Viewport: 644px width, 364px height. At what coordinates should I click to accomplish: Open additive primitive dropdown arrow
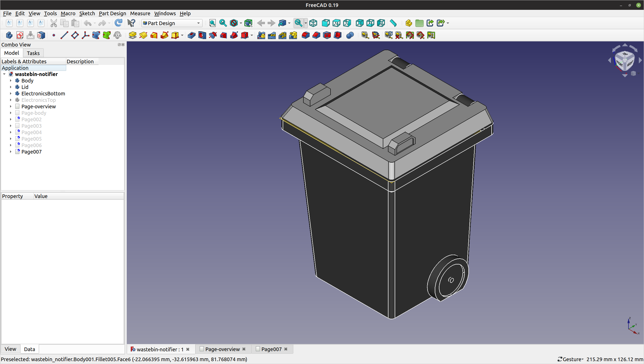click(x=182, y=35)
